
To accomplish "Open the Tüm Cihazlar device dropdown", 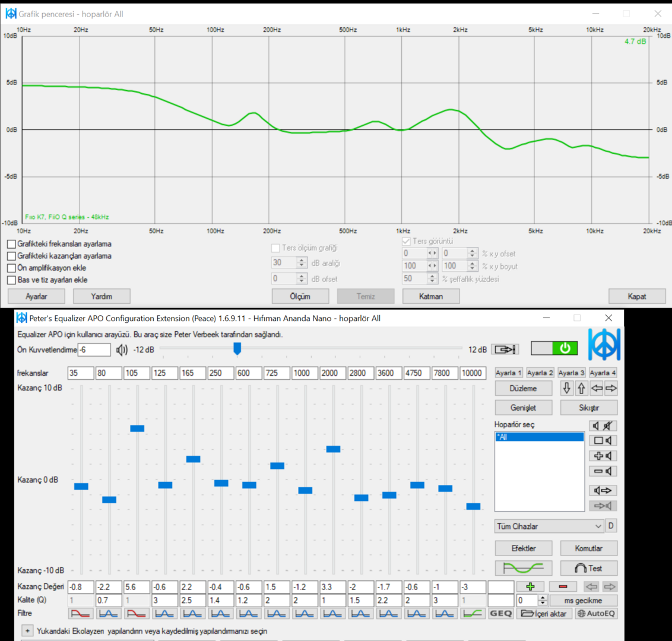I will [x=550, y=526].
